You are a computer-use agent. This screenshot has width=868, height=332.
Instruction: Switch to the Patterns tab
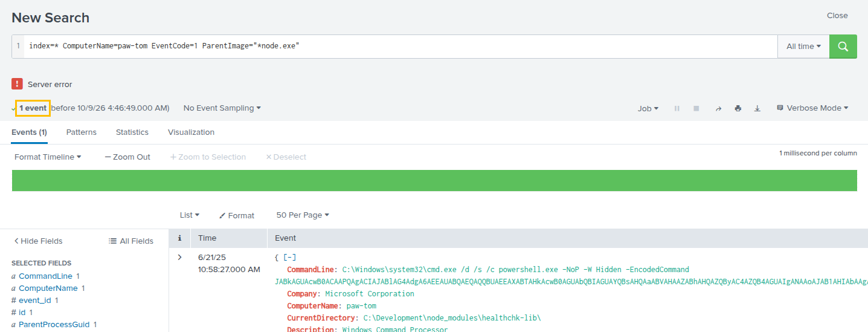[x=82, y=132]
